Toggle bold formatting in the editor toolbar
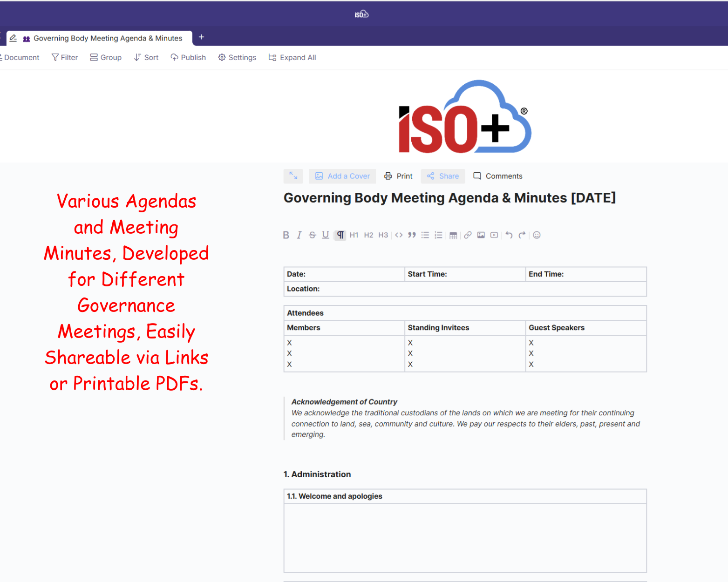The width and height of the screenshot is (728, 582). (x=286, y=235)
